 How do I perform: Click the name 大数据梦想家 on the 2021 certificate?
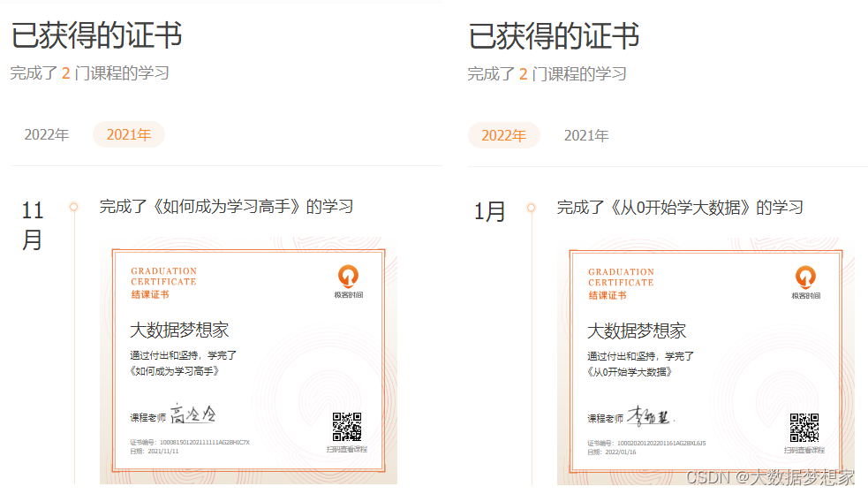click(179, 331)
